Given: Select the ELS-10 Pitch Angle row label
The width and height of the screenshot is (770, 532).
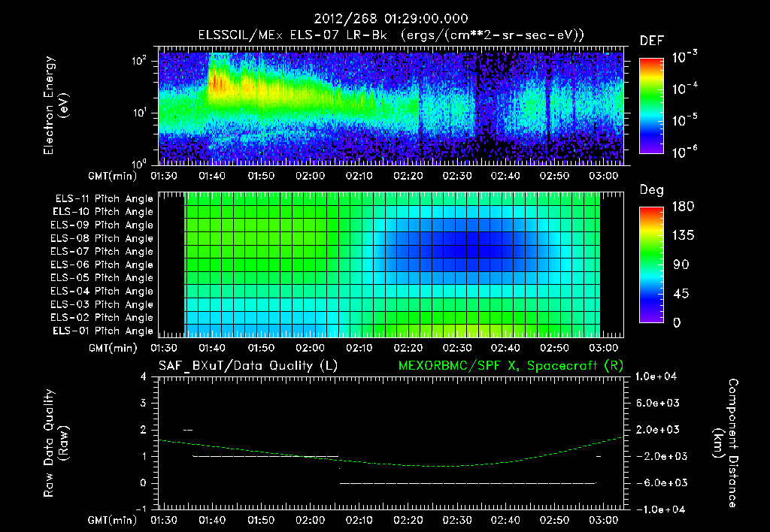Looking at the screenshot, I should click(103, 212).
